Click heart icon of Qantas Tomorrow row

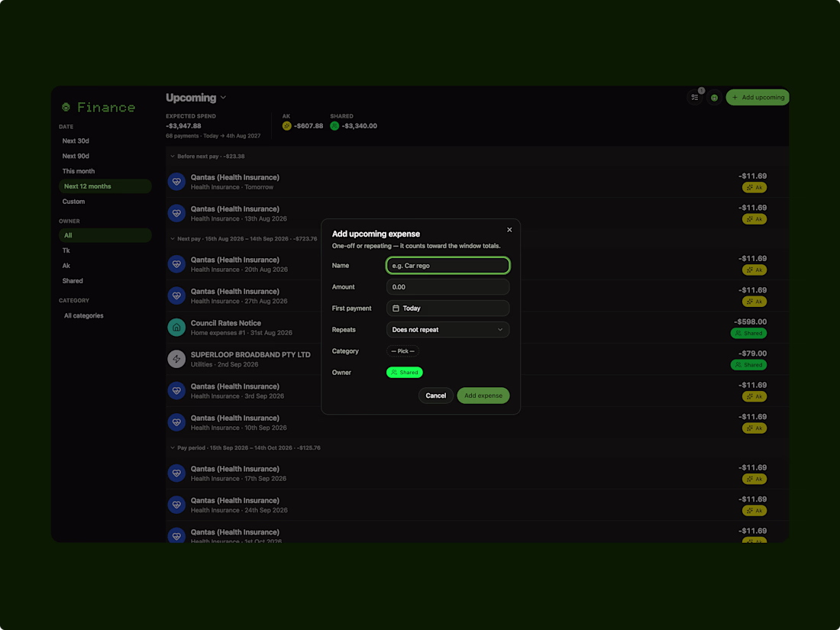click(x=176, y=182)
